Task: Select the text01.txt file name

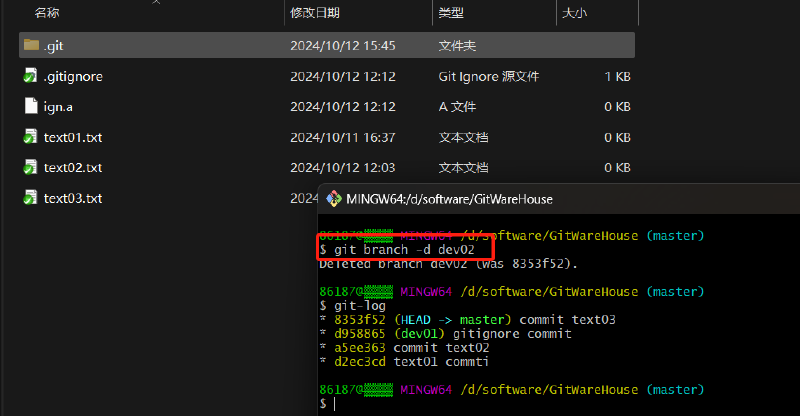Action: [x=73, y=137]
